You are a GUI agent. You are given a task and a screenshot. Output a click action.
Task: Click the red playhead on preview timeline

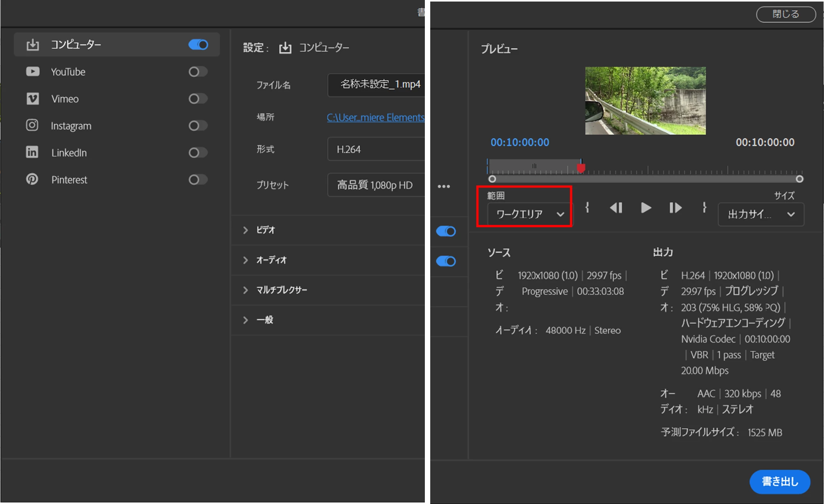[x=581, y=168]
